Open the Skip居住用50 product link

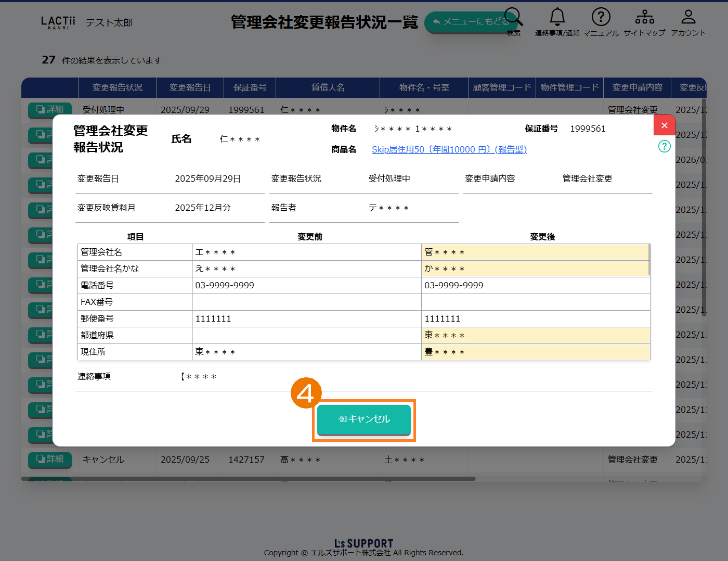449,149
